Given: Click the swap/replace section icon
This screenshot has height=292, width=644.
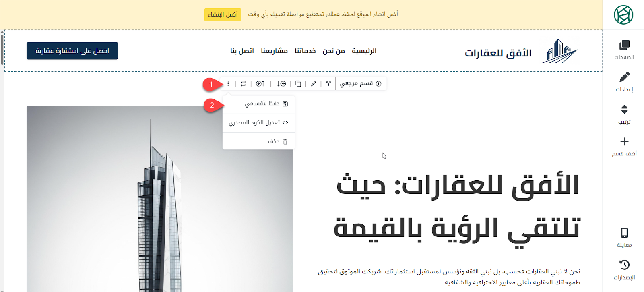Looking at the screenshot, I should 243,84.
